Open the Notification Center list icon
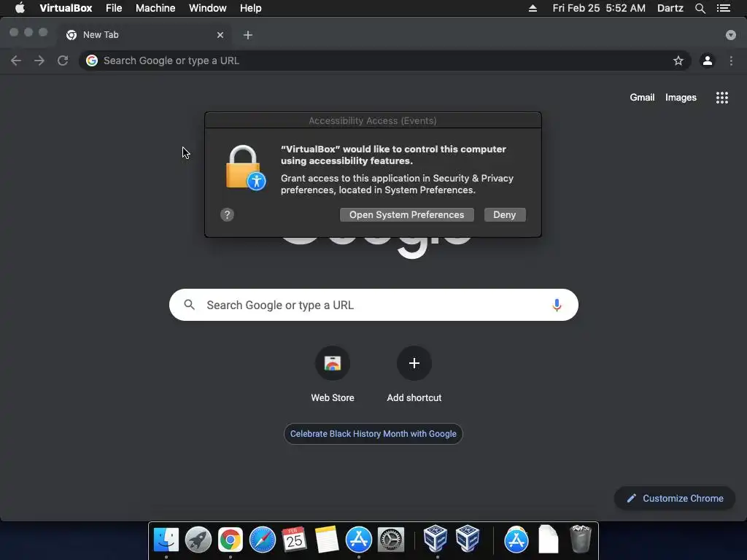The image size is (747, 560). [724, 8]
